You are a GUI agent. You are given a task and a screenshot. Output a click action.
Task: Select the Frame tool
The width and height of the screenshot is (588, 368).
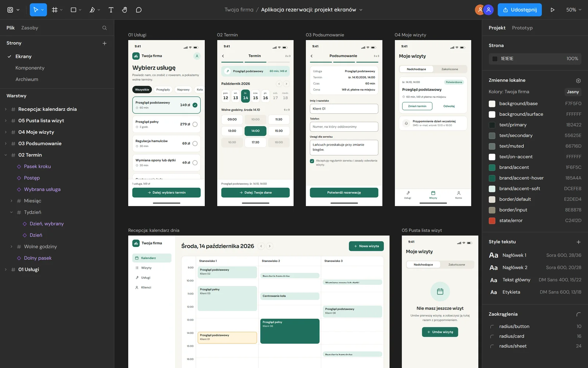55,10
